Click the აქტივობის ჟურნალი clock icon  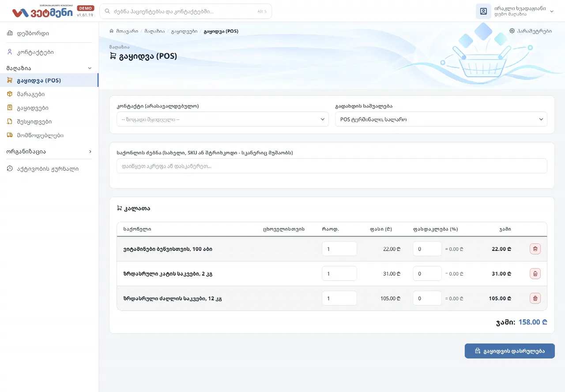pyautogui.click(x=10, y=168)
